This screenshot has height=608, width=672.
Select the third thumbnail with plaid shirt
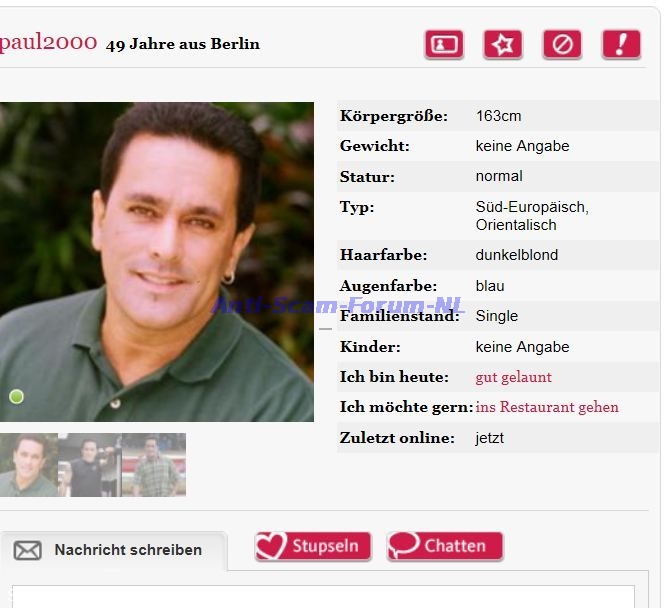coord(154,465)
